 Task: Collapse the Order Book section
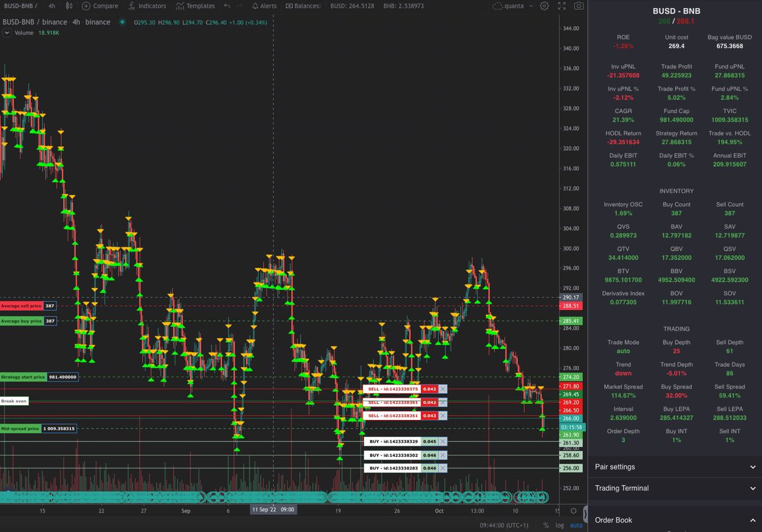tap(675, 520)
